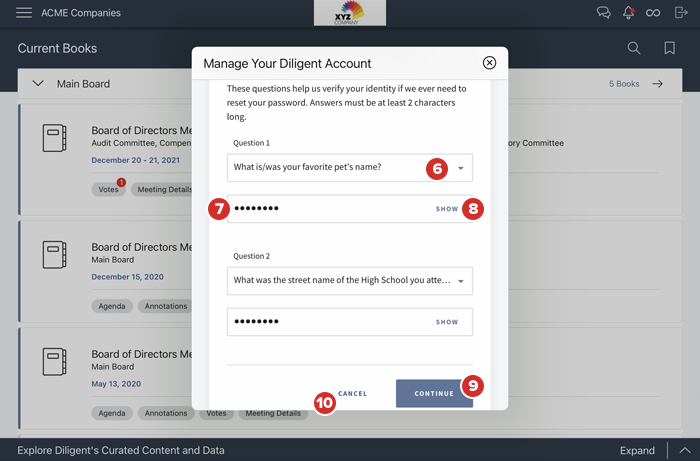Collapse the Main Board section

pos(38,84)
